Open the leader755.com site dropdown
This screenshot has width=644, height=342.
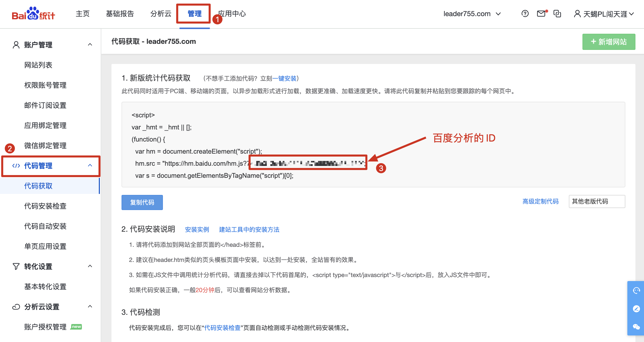point(472,14)
